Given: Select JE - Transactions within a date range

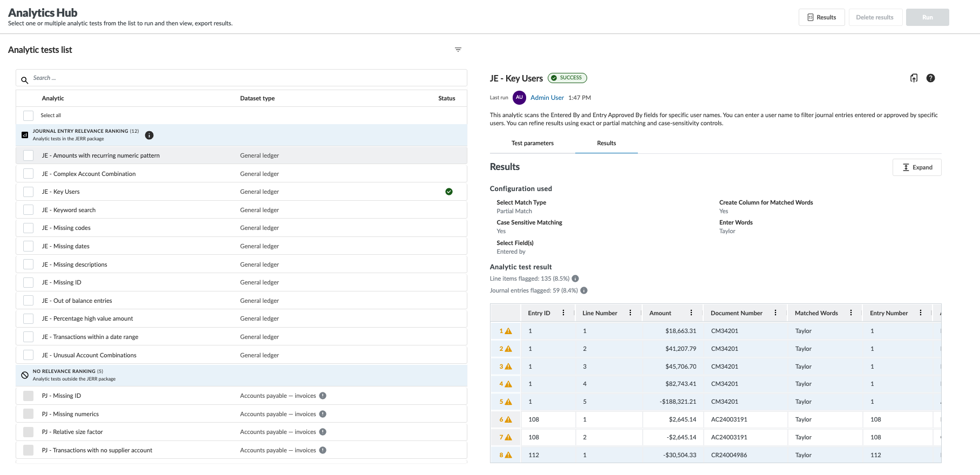Looking at the screenshot, I should (241, 337).
